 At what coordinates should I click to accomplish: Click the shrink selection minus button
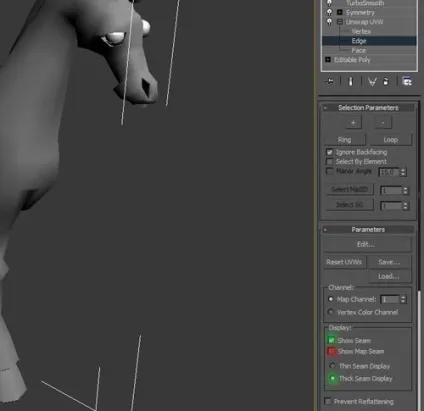(383, 123)
